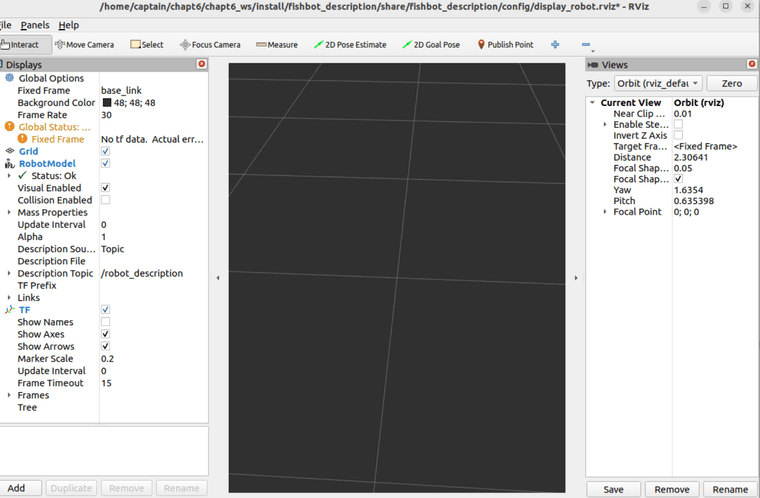Enable Collision Enabled checkbox

click(x=105, y=199)
